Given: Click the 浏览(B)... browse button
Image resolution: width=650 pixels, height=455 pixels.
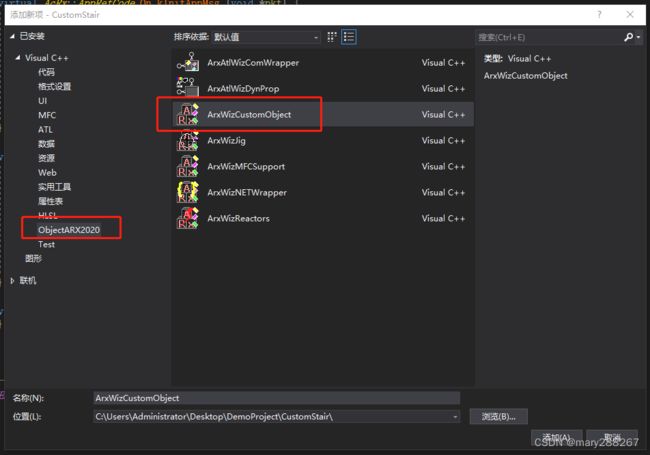Looking at the screenshot, I should coord(499,416).
